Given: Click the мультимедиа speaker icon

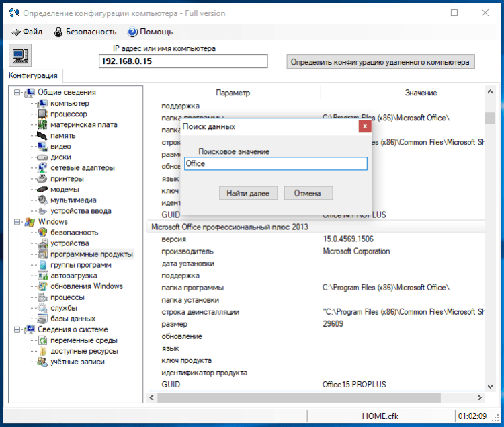Looking at the screenshot, I should tap(42, 200).
